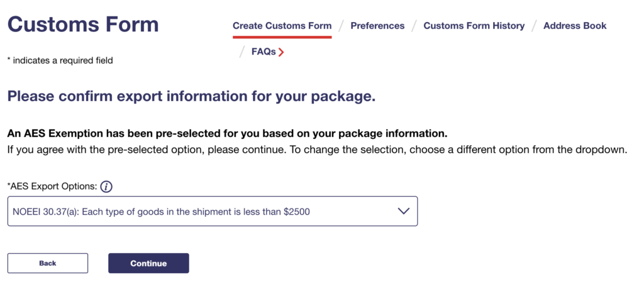Expand the dropdown chevron arrow in the export field
This screenshot has width=644, height=282.
404,212
